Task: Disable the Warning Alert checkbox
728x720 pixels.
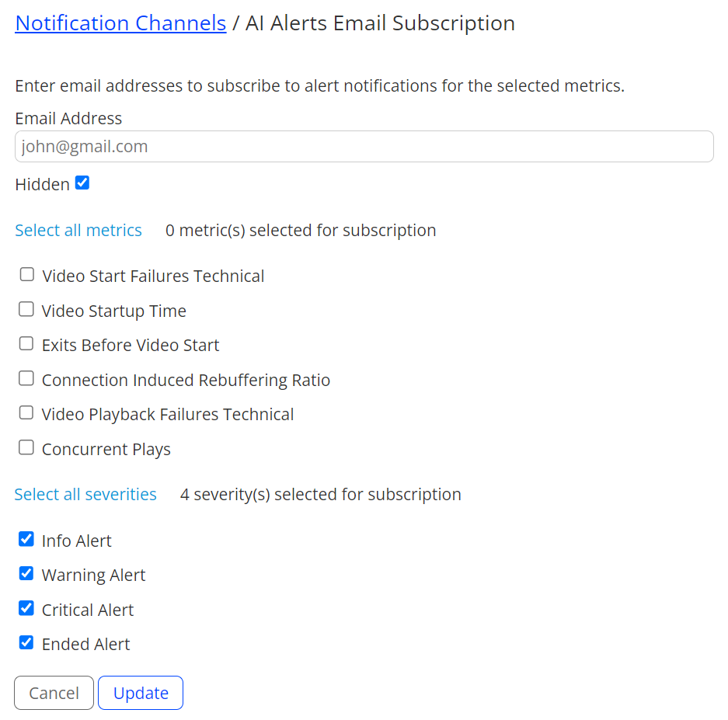Action: (x=26, y=573)
